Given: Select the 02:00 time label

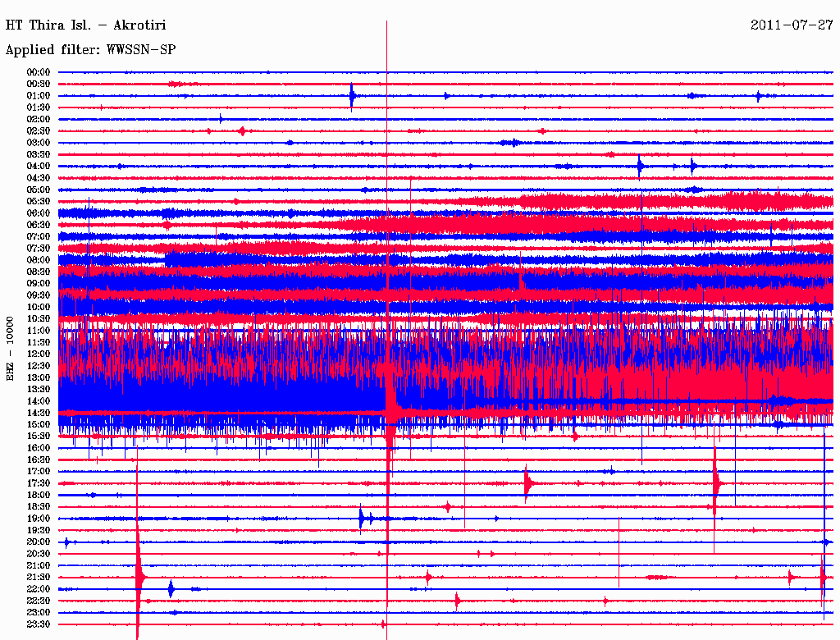Looking at the screenshot, I should click(x=39, y=120).
